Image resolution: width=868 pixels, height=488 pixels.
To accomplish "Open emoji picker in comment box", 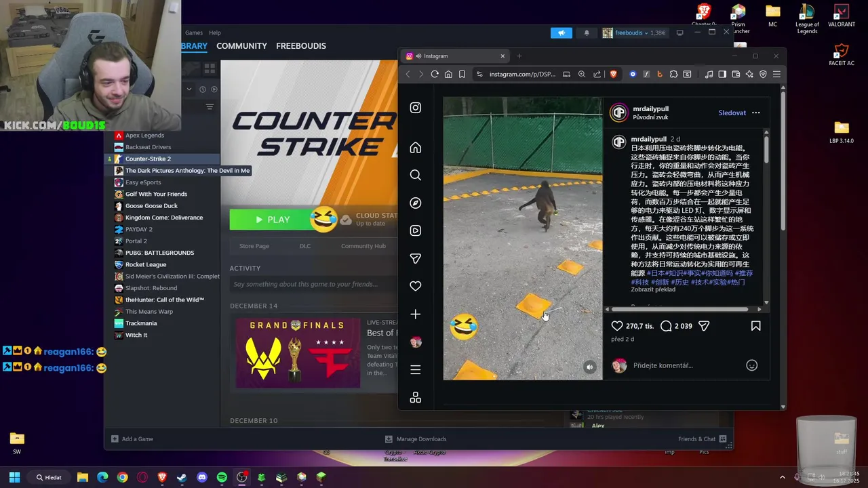I will pyautogui.click(x=751, y=365).
